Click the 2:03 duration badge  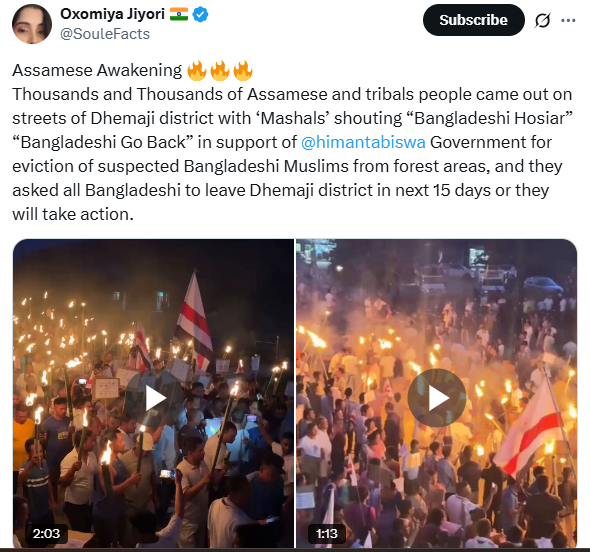(46, 533)
